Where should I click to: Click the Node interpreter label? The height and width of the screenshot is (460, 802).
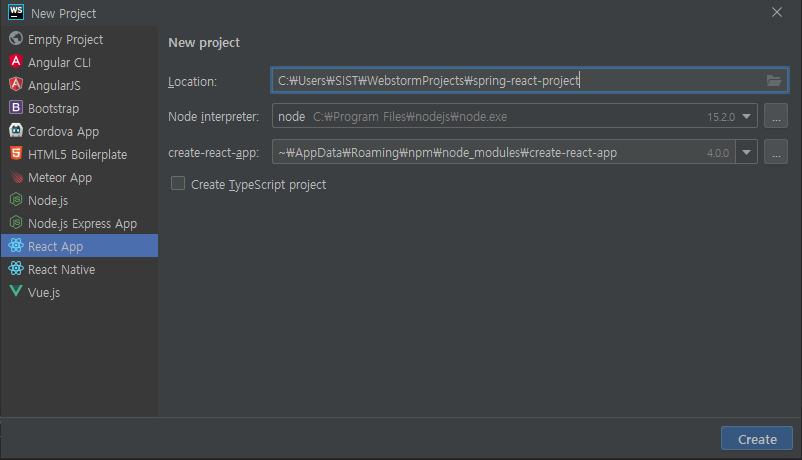tap(213, 117)
